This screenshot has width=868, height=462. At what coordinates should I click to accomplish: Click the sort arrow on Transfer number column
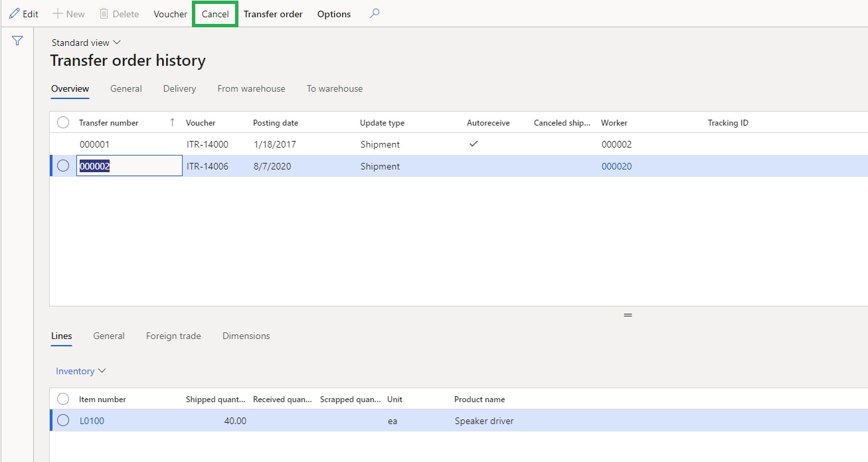click(x=173, y=122)
